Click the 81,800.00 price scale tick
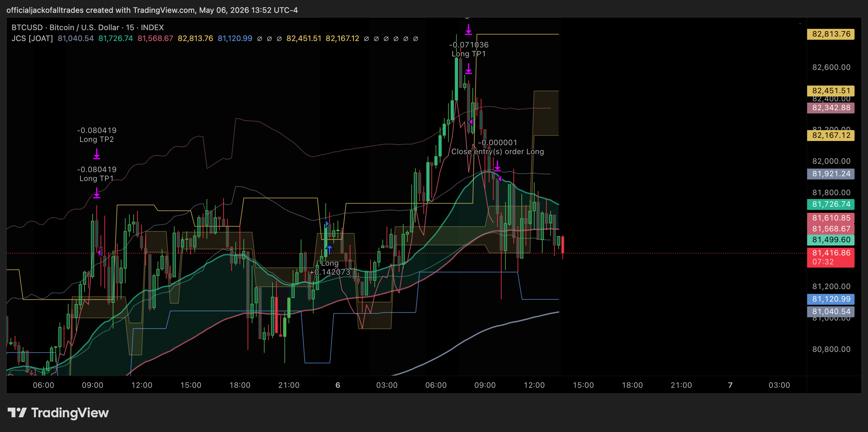This screenshot has height=432, width=868. [x=831, y=193]
